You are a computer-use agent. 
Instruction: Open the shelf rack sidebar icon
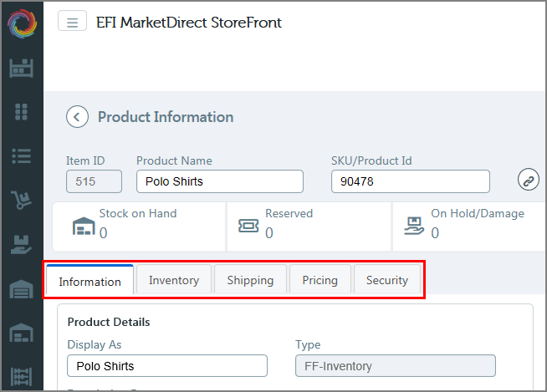(x=22, y=68)
